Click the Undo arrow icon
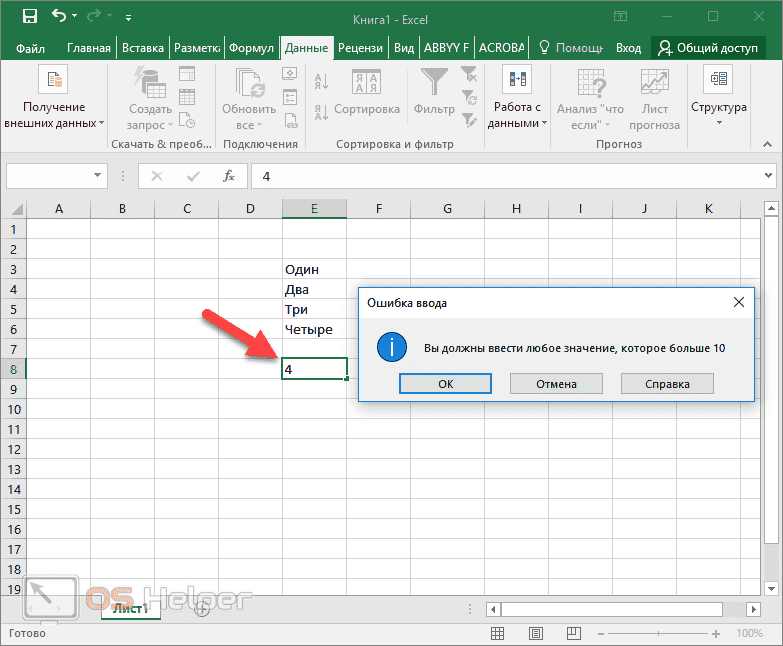Screen dimensions: 783x646 click(x=59, y=17)
